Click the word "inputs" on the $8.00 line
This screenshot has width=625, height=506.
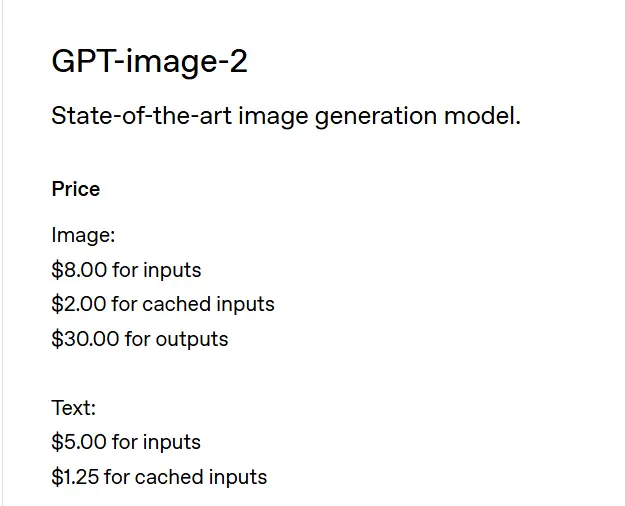pyautogui.click(x=172, y=270)
